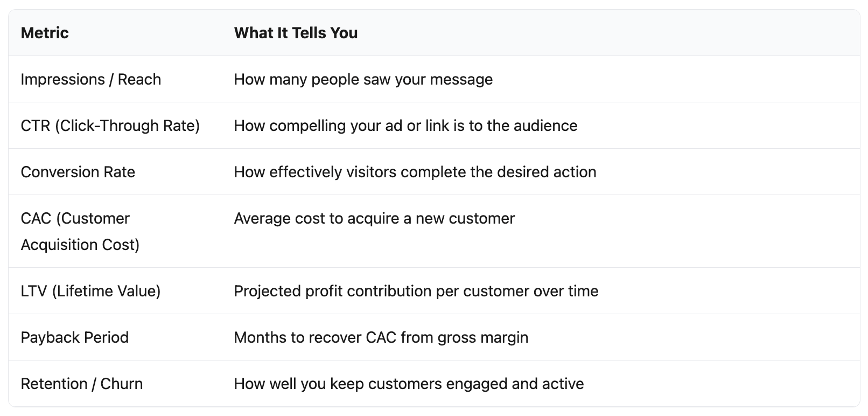Image resolution: width=868 pixels, height=416 pixels.
Task: Select the "CAC (Customer Acquisition Cost)" cell
Action: click(80, 231)
